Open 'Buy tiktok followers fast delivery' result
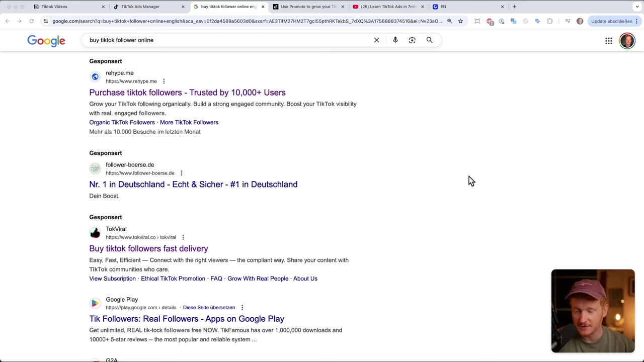Viewport: 644px width, 362px height. [148, 248]
